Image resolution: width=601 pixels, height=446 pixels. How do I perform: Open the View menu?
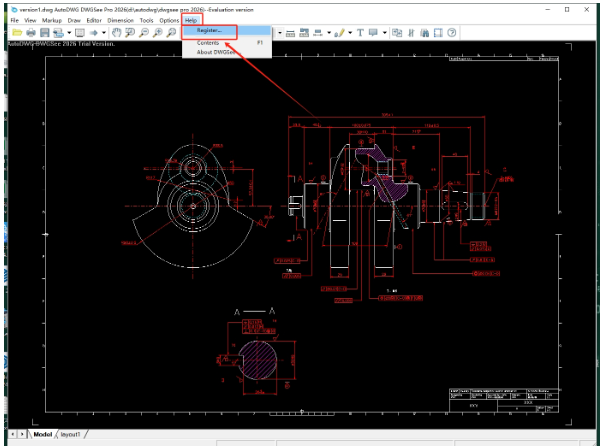(x=30, y=20)
